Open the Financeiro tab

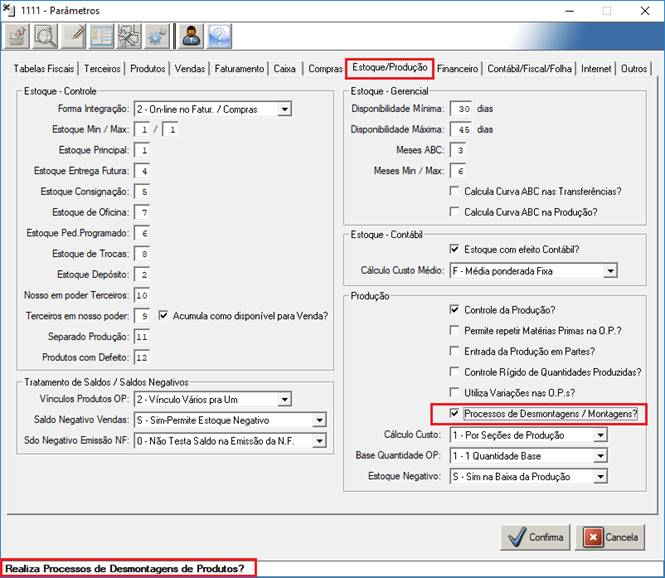tap(458, 69)
